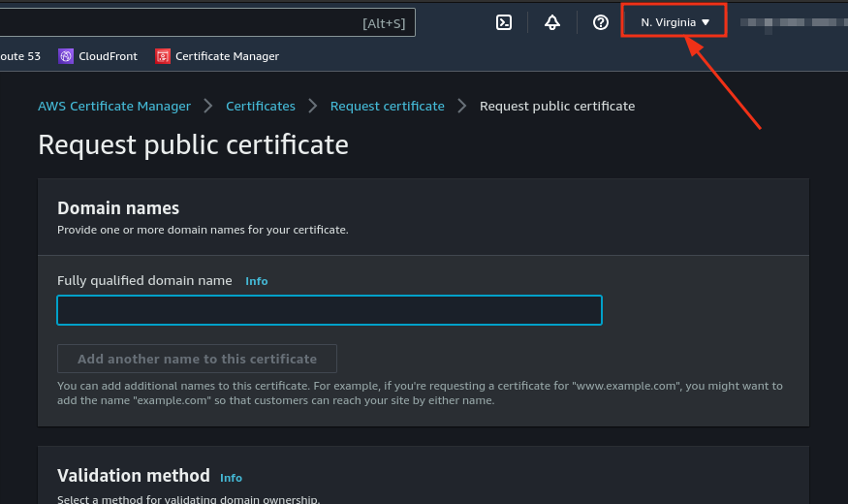The image size is (848, 504).
Task: Open the Route 53 favorites shortcut
Action: (x=19, y=56)
